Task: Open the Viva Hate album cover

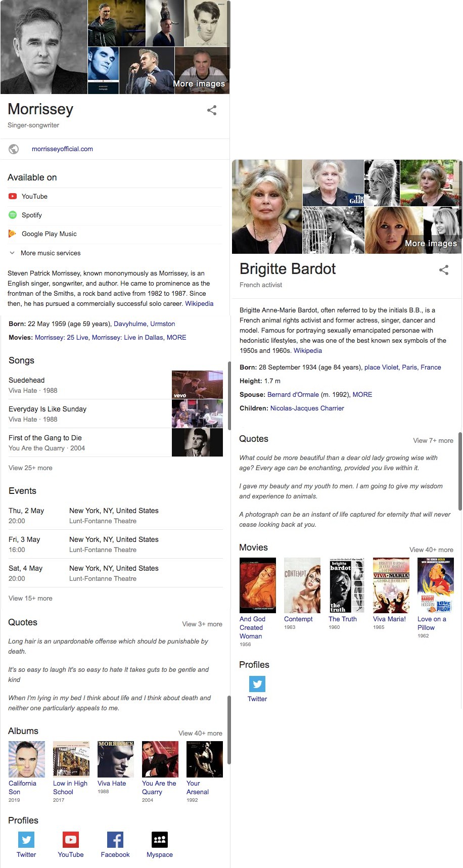Action: click(116, 759)
